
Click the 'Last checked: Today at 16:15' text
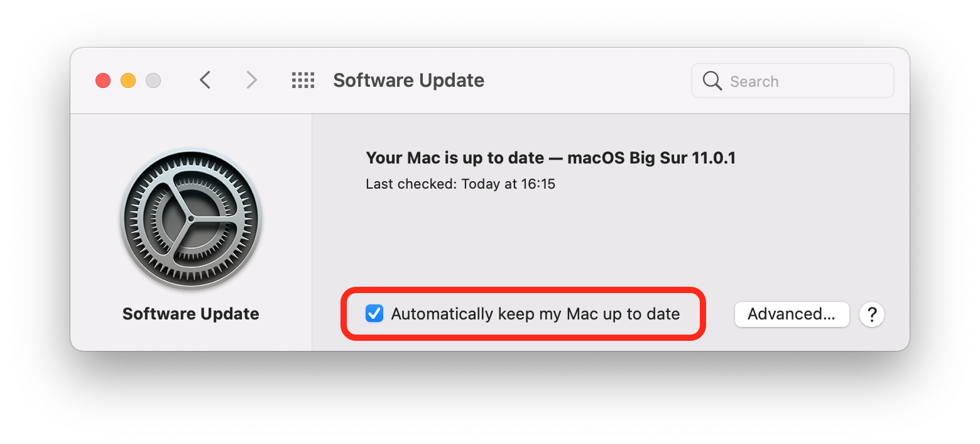(x=460, y=184)
